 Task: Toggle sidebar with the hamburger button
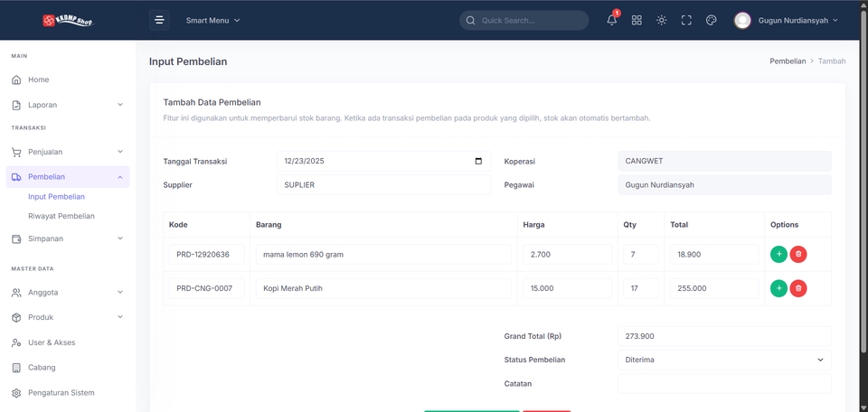point(159,21)
